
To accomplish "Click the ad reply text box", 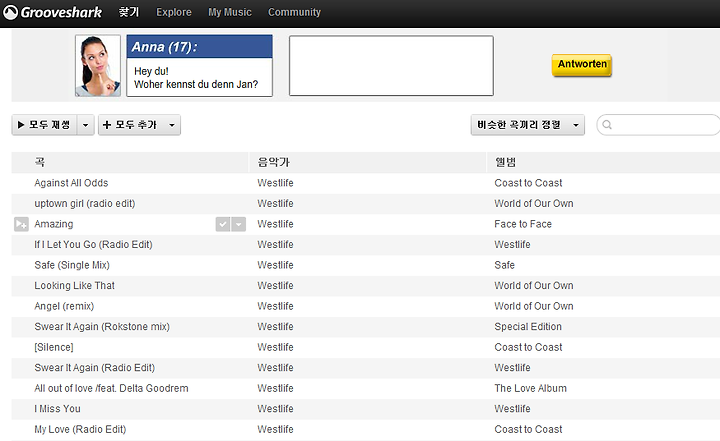I will click(391, 66).
